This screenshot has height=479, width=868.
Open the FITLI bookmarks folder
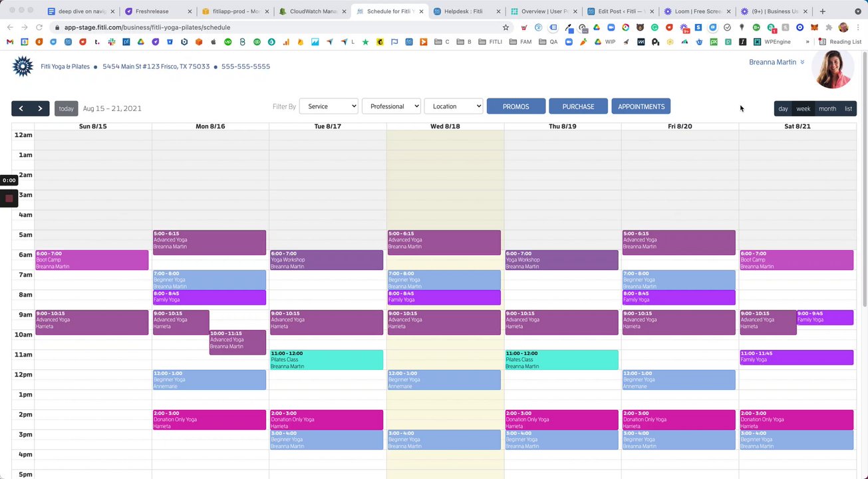tap(491, 42)
